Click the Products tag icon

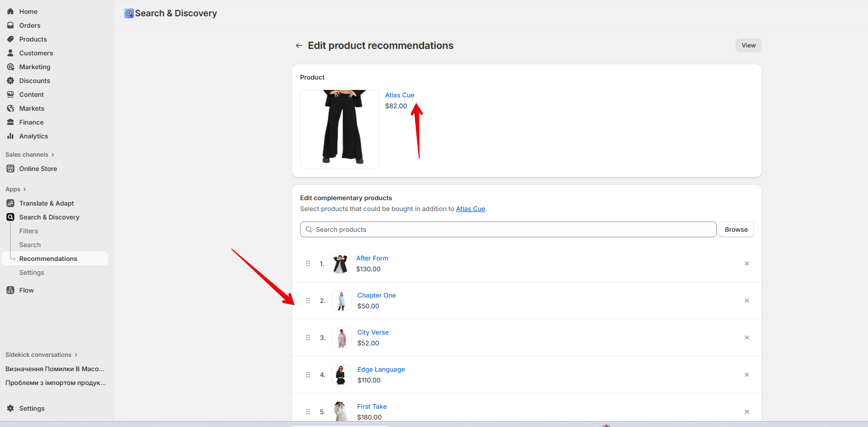click(10, 39)
